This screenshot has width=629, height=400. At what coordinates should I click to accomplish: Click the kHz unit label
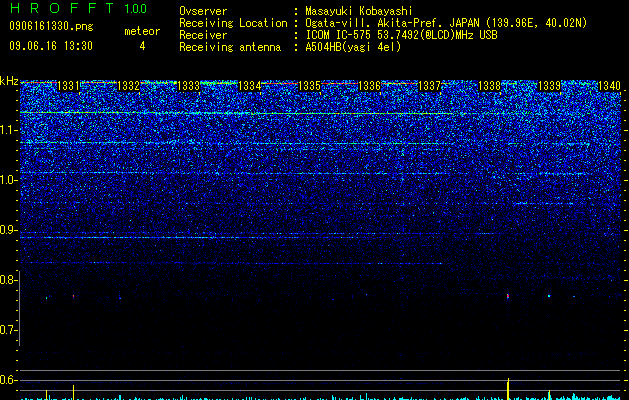click(9, 81)
